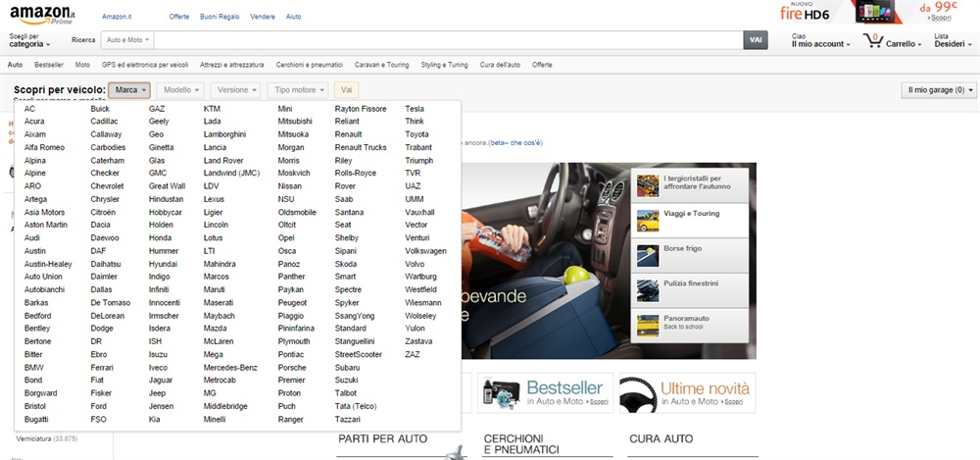Open the Styling e Tuning tab
The height and width of the screenshot is (460, 980).
pos(444,65)
